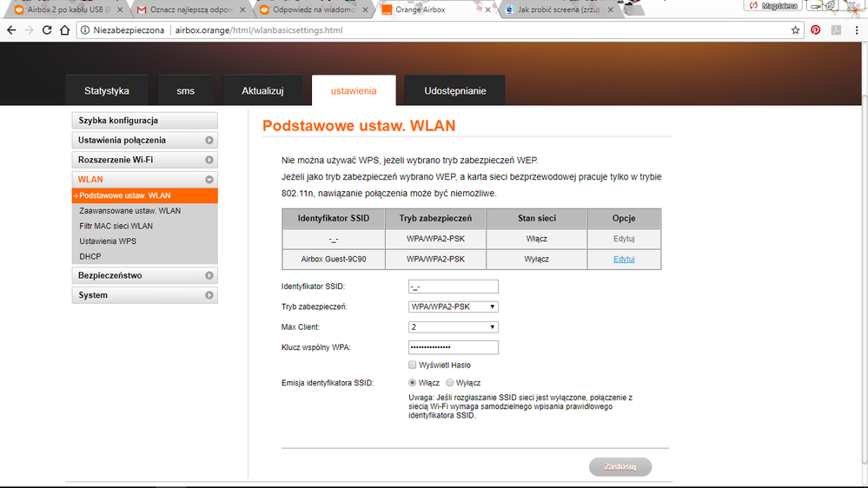The width and height of the screenshot is (868, 488).
Task: Close the Jak zrobić screena tab
Action: point(610,10)
